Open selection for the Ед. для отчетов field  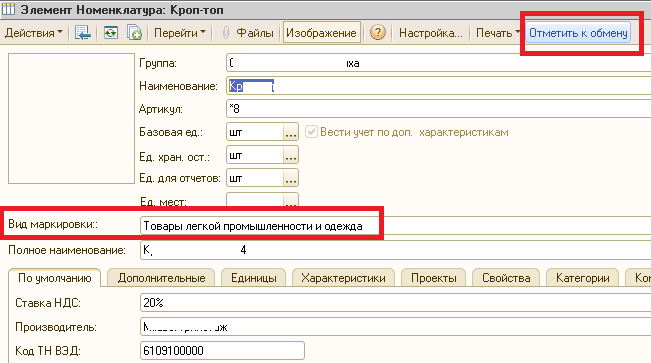[291, 178]
